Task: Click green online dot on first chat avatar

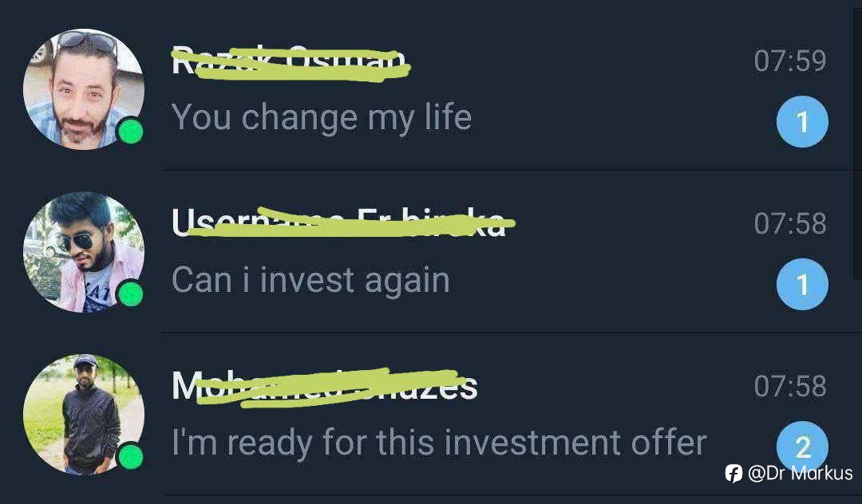Action: click(131, 132)
